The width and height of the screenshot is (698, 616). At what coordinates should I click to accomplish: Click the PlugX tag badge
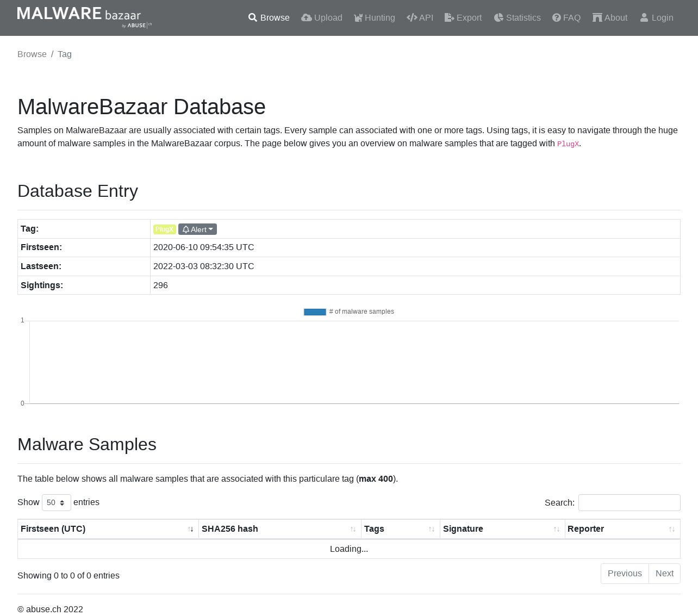click(164, 229)
